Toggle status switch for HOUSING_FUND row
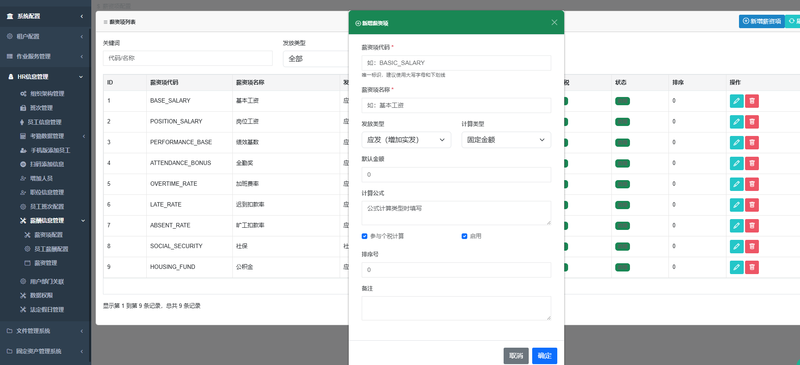Screen dimensions: 800x365 point(622,267)
